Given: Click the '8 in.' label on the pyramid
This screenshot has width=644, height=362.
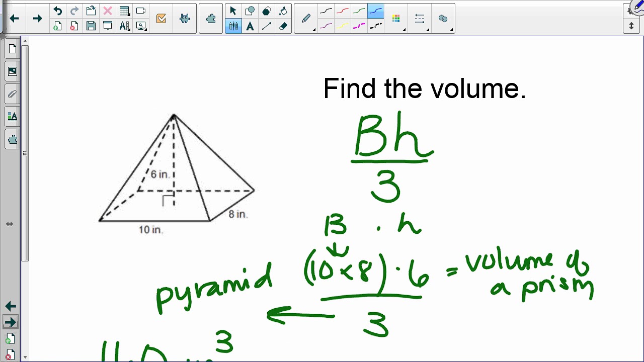Looking at the screenshot, I should pos(237,214).
